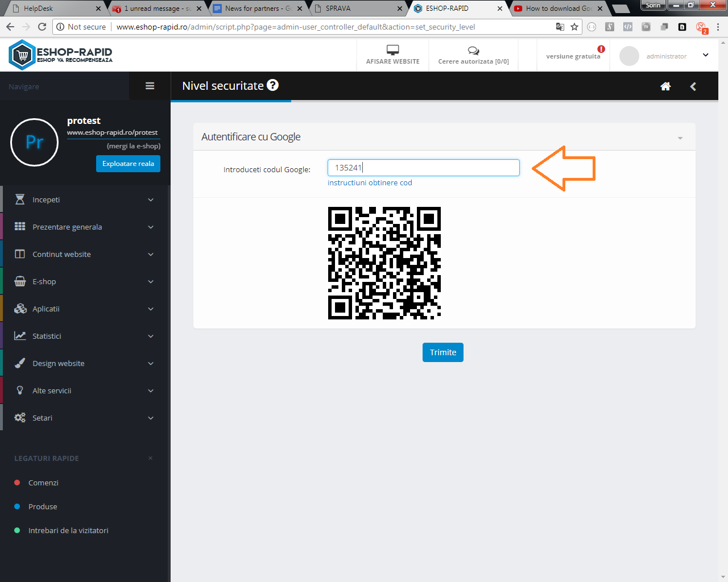Click the Setari gears icon
The height and width of the screenshot is (582, 728).
[x=20, y=418]
